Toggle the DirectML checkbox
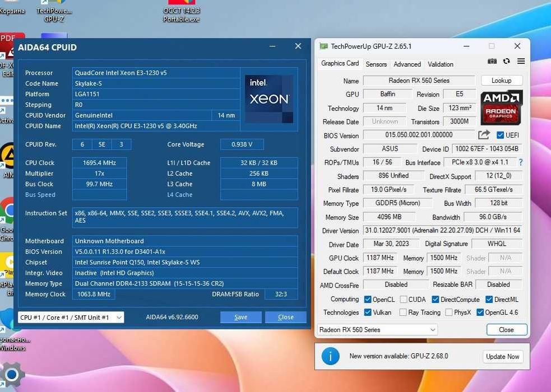The image size is (551, 392). pos(489,300)
